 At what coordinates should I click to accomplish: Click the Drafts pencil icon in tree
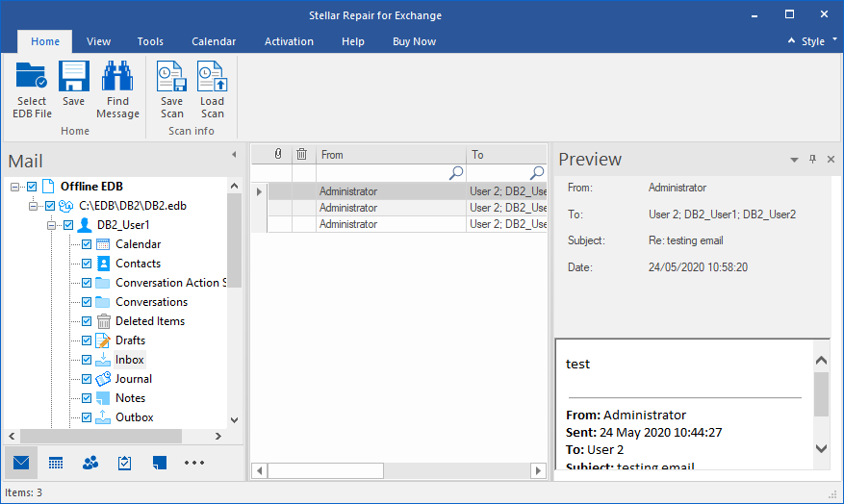coord(103,340)
